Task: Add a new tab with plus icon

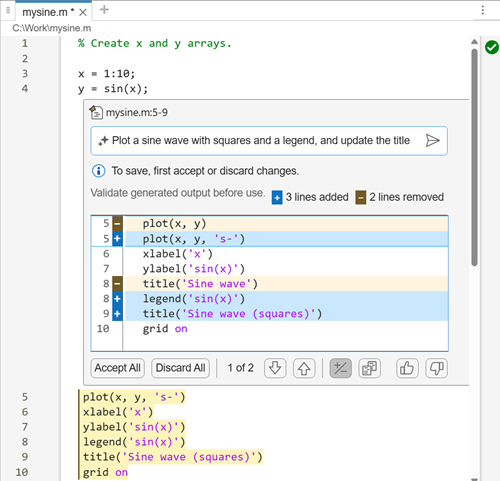Action: point(104,10)
